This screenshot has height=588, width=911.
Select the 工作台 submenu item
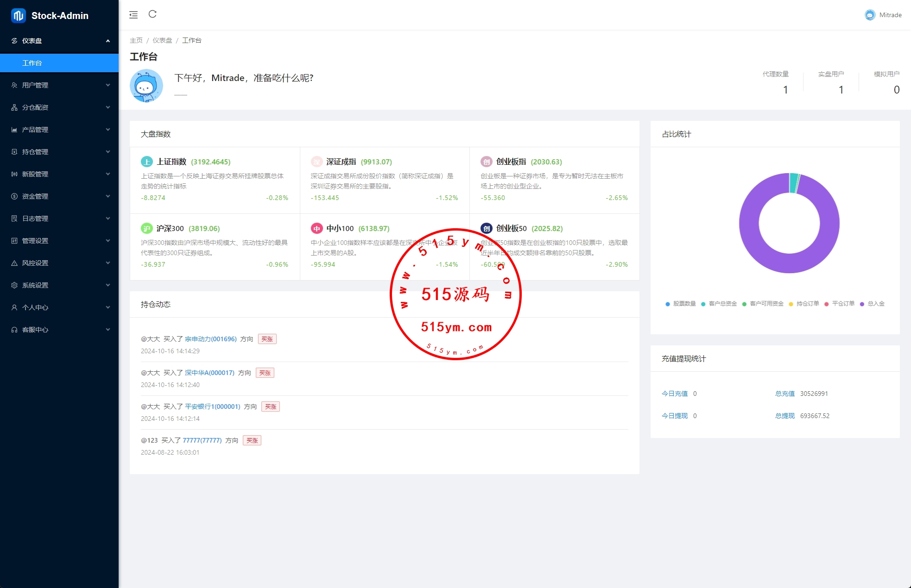(59, 63)
